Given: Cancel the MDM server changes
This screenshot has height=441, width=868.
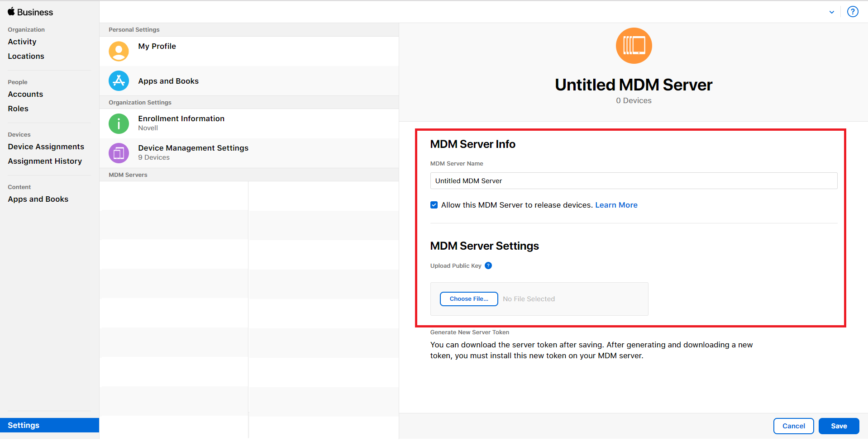Looking at the screenshot, I should [x=793, y=426].
